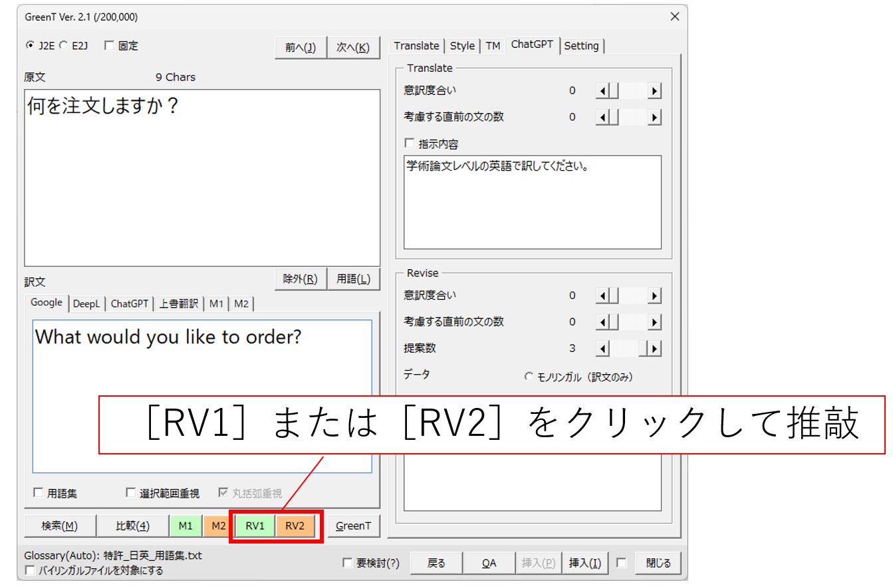This screenshot has height=588, width=893.
Task: Toggle the 指示内容 checkbox
Action: 410,144
